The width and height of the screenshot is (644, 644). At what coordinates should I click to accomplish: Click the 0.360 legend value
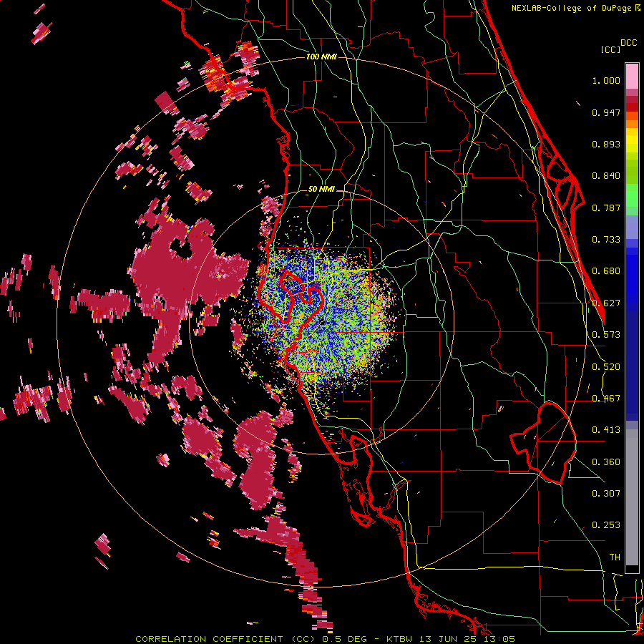[x=606, y=462]
